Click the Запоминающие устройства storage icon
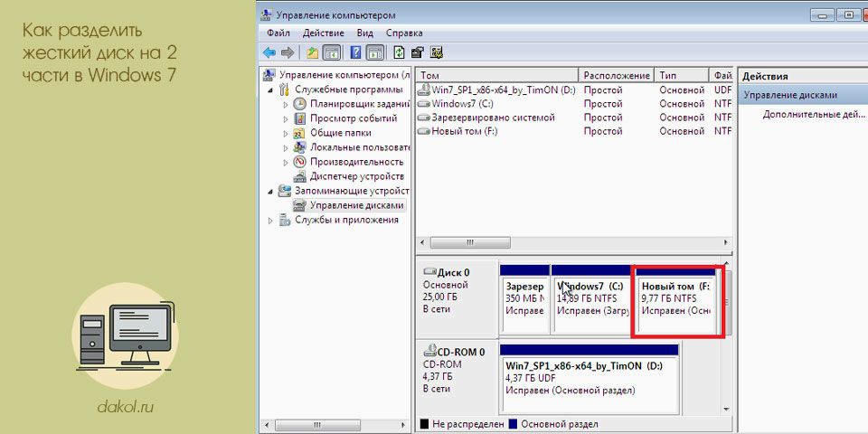Image resolution: width=868 pixels, height=434 pixels. click(x=285, y=191)
